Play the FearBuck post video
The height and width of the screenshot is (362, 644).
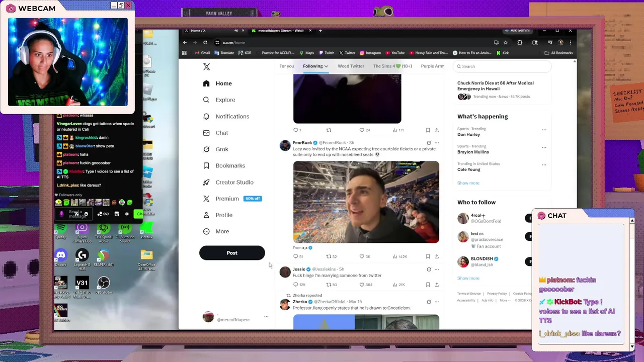366,202
